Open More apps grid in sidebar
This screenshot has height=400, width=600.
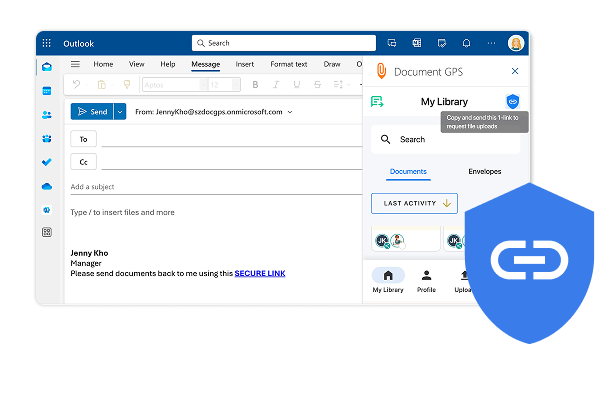[x=47, y=232]
